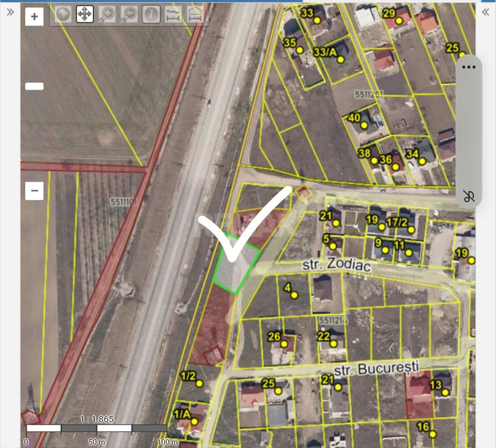Click address point 1/A
This screenshot has width=496, height=448.
coord(194,421)
